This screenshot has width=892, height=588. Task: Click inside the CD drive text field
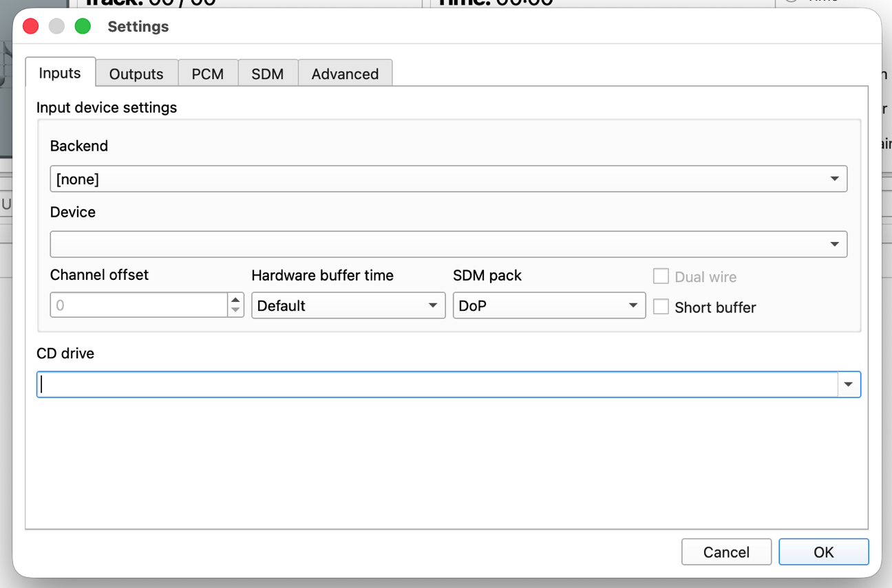point(437,384)
